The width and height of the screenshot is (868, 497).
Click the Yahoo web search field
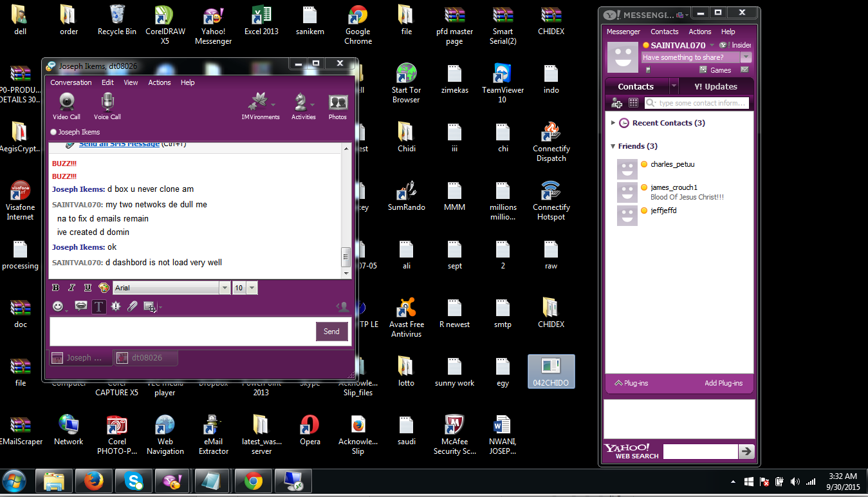[700, 451]
